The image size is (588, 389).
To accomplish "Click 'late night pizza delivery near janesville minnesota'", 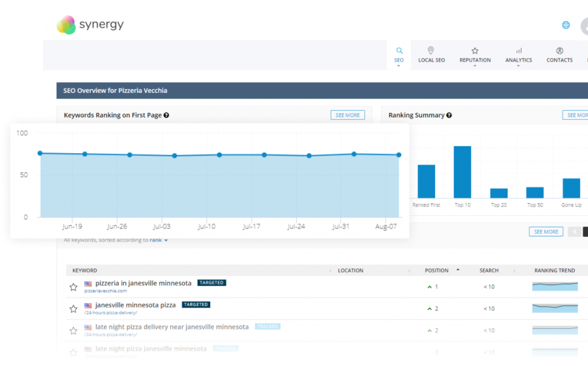I will (172, 327).
